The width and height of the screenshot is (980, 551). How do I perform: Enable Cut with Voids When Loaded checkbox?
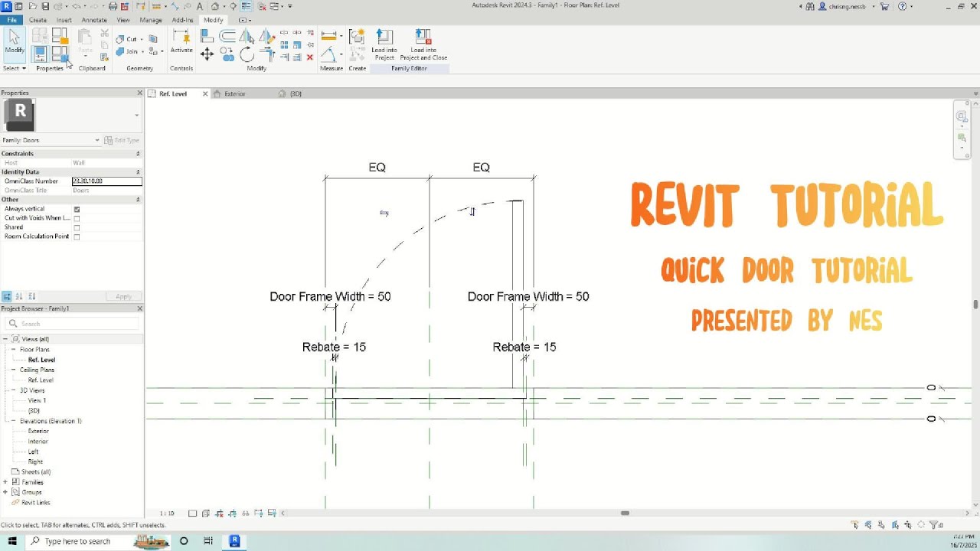click(77, 218)
